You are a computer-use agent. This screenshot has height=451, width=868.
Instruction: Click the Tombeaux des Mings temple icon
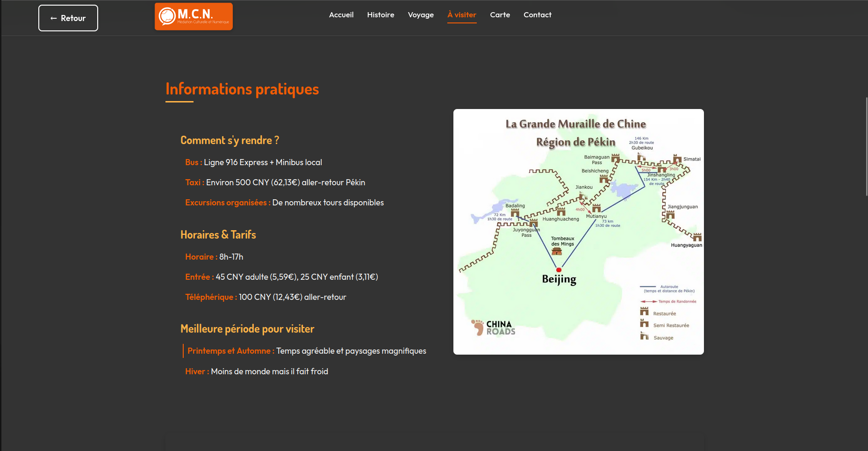tap(556, 252)
